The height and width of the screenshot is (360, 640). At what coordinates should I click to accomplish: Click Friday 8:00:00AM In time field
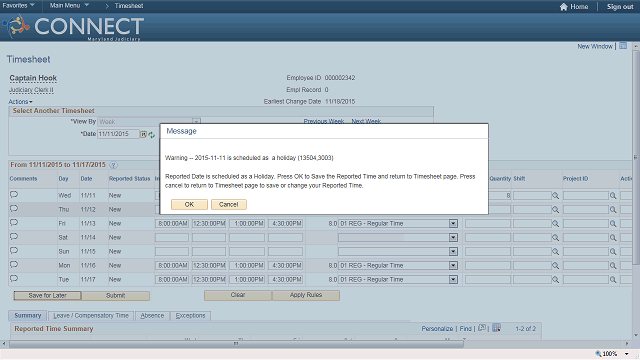point(172,224)
